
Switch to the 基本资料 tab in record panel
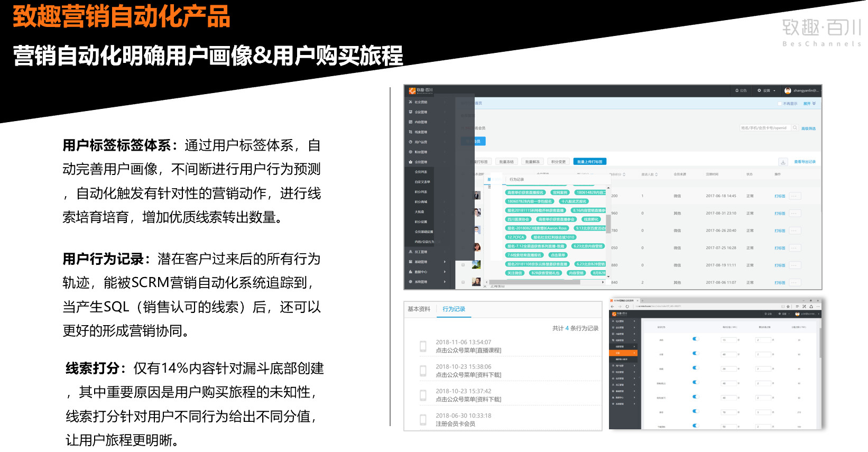[x=419, y=309]
